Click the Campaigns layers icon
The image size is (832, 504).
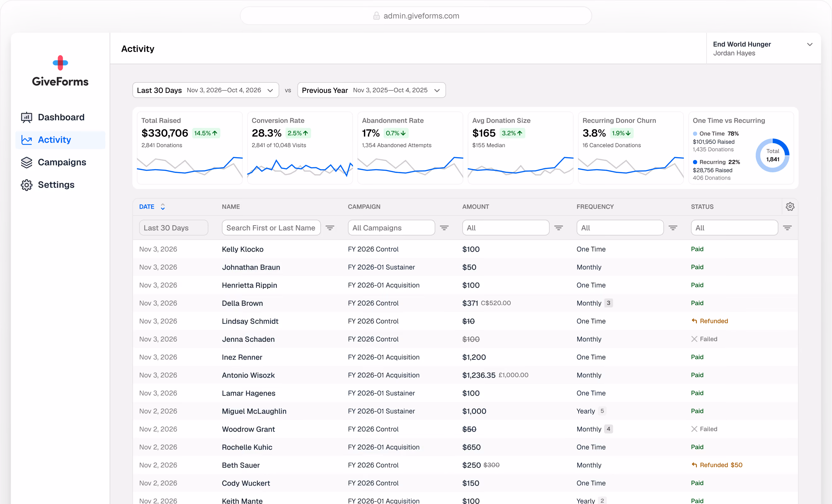coord(27,162)
